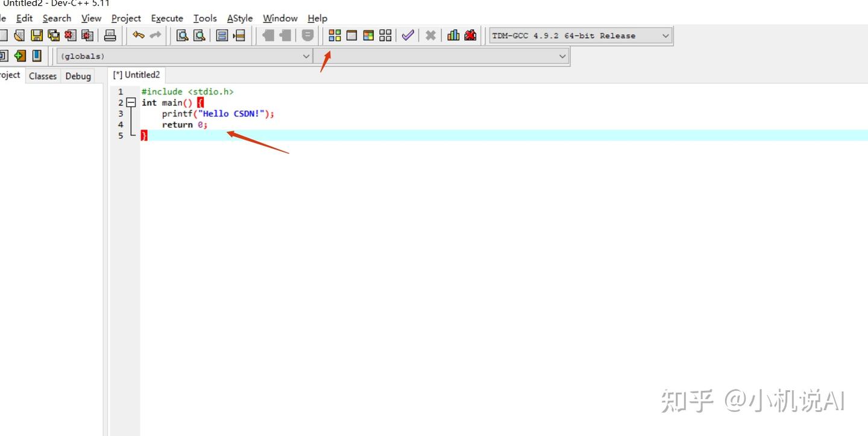This screenshot has width=868, height=436.
Task: Run the program with the window icon
Action: click(351, 36)
